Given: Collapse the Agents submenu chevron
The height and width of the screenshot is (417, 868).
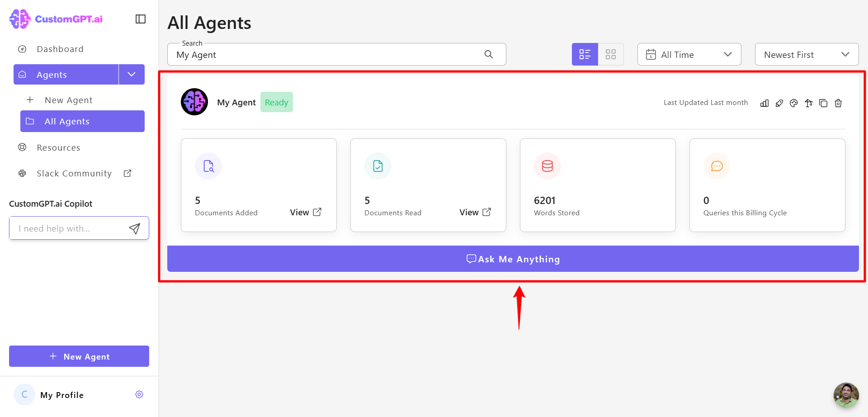Looking at the screenshot, I should [x=132, y=75].
